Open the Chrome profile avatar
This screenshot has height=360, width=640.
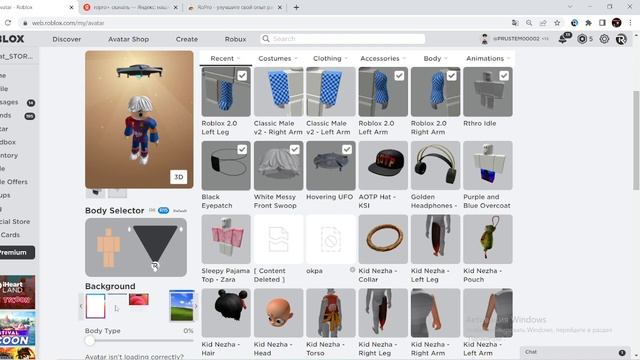tap(616, 23)
